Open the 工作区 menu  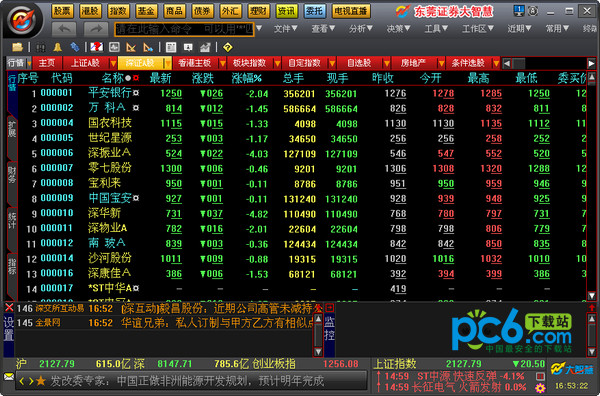(478, 28)
